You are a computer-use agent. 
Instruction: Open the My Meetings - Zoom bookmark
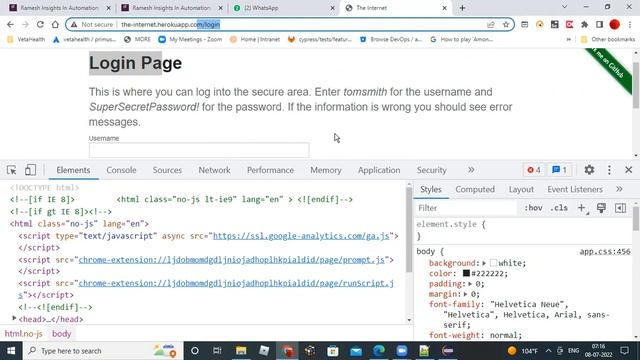(190, 39)
